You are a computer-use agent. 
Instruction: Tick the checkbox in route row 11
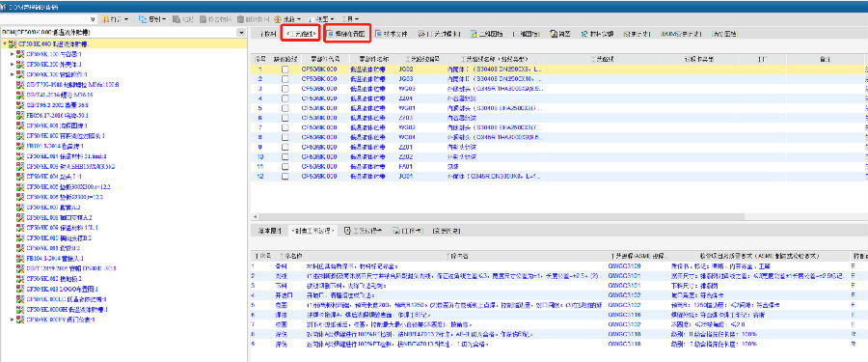coord(285,166)
